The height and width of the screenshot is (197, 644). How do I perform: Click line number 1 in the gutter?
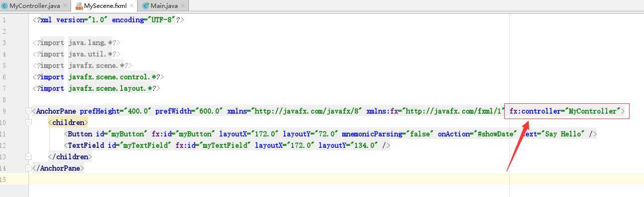pyautogui.click(x=4, y=20)
